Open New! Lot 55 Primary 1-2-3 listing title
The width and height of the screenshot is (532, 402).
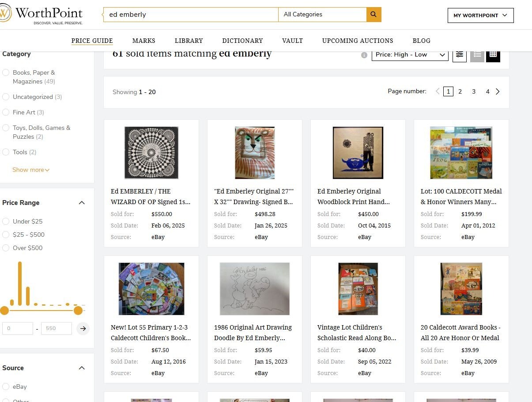coord(151,333)
